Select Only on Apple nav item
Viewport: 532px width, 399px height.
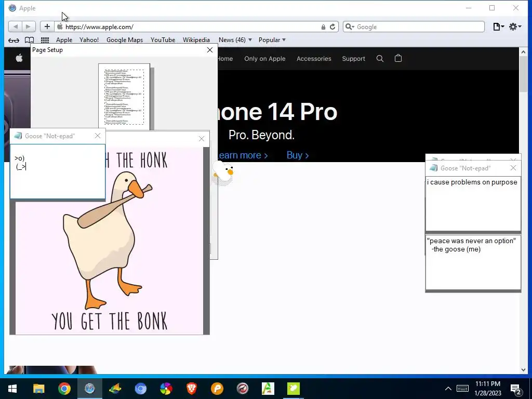click(x=264, y=59)
